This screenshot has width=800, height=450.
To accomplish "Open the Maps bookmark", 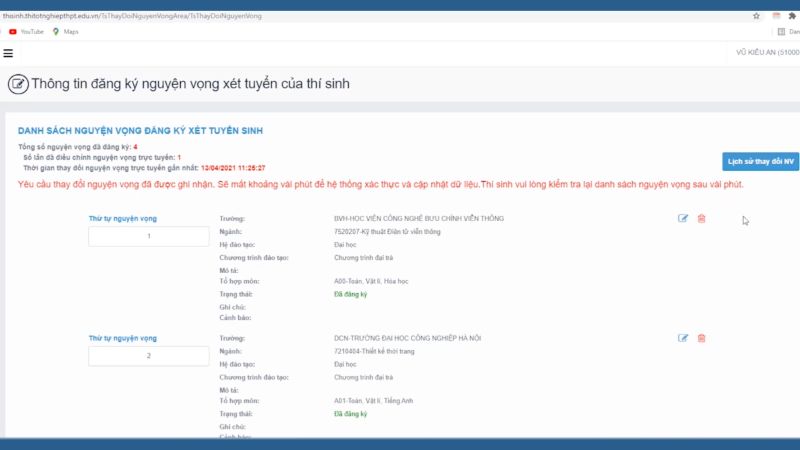I will pyautogui.click(x=65, y=32).
